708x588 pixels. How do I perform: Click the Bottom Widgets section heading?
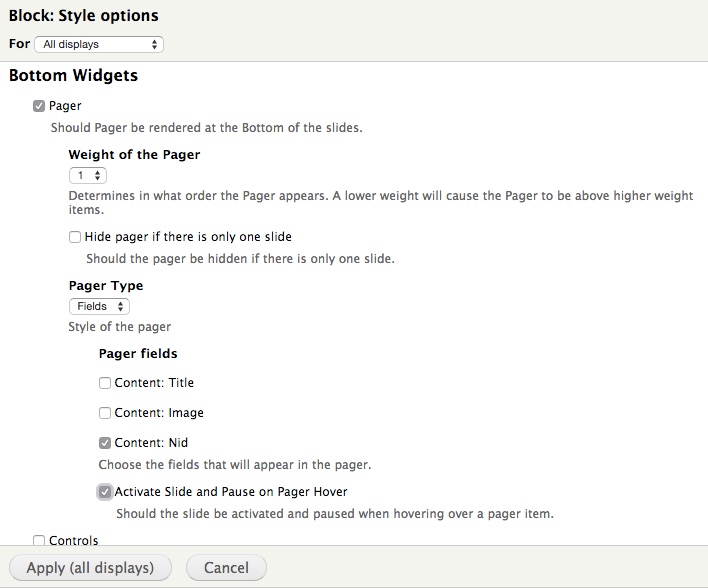pos(73,76)
